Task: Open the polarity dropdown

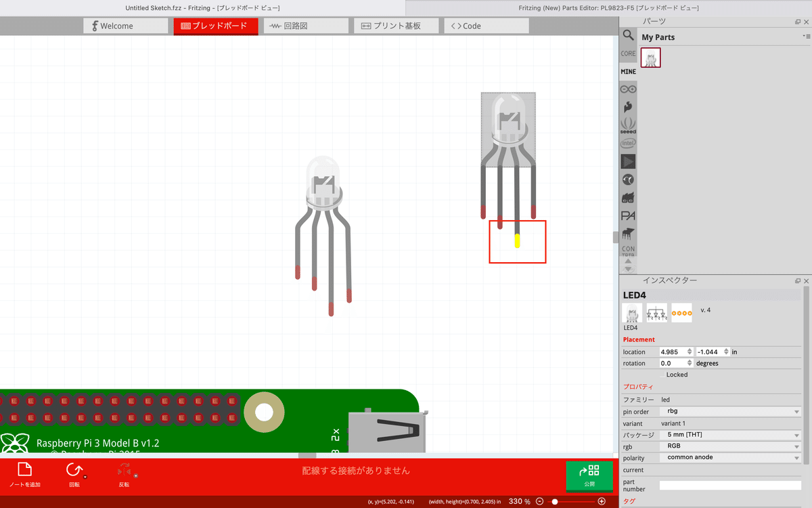Action: click(x=730, y=458)
